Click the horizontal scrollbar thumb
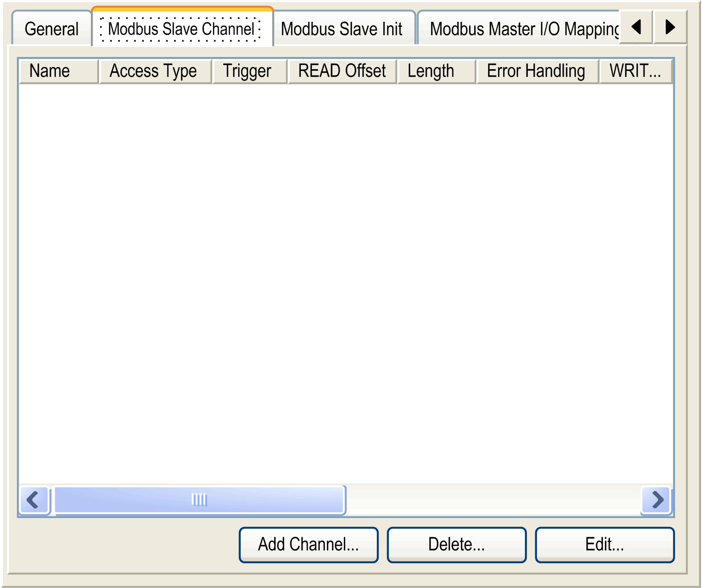Viewport: 702px width, 588px height. click(198, 499)
